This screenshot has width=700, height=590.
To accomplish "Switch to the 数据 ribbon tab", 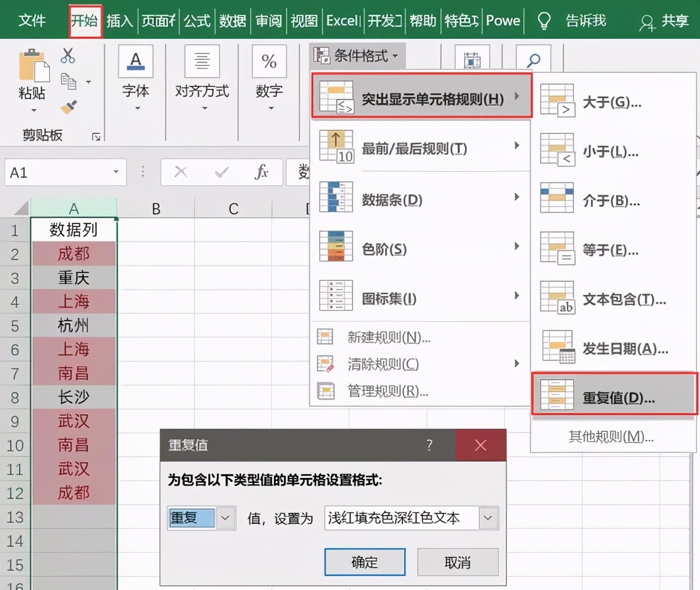I will (x=232, y=20).
